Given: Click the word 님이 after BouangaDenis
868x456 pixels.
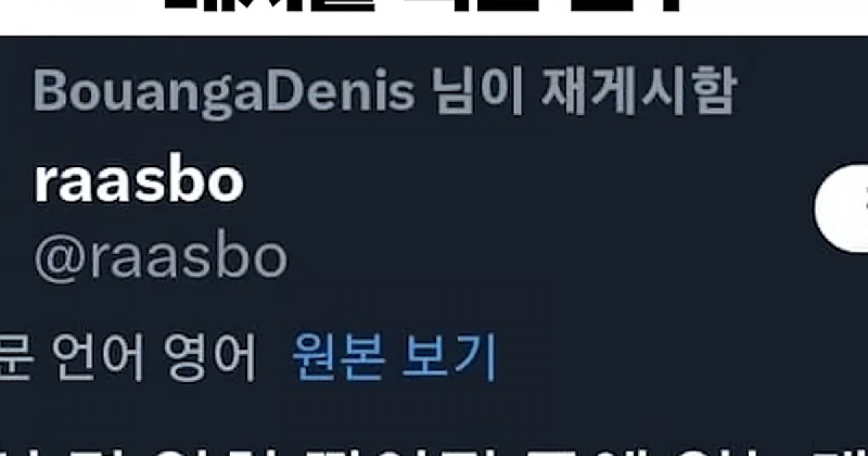Looking at the screenshot, I should 474,92.
